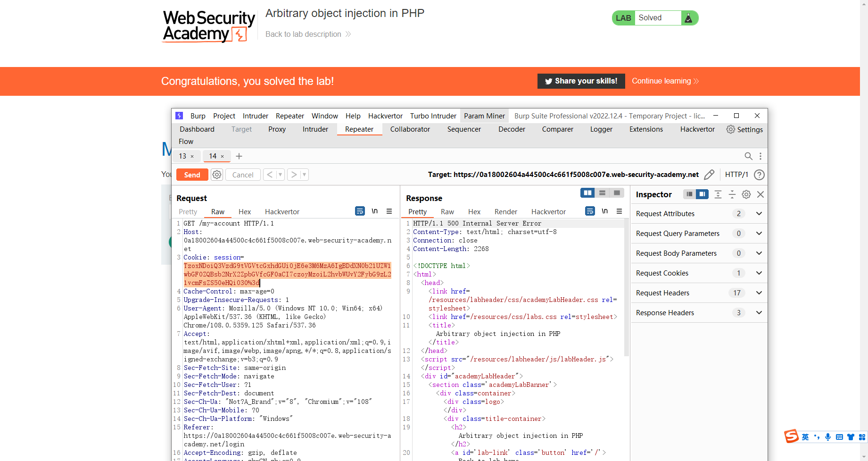This screenshot has height=461, width=868.
Task: Close Repeater tab 13
Action: [x=192, y=156]
